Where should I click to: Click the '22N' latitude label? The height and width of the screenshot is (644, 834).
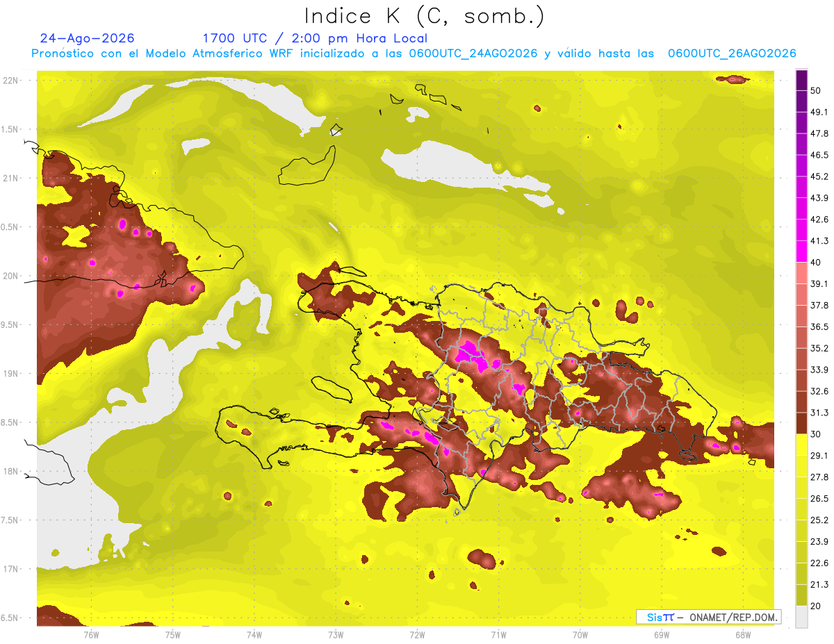click(x=11, y=81)
